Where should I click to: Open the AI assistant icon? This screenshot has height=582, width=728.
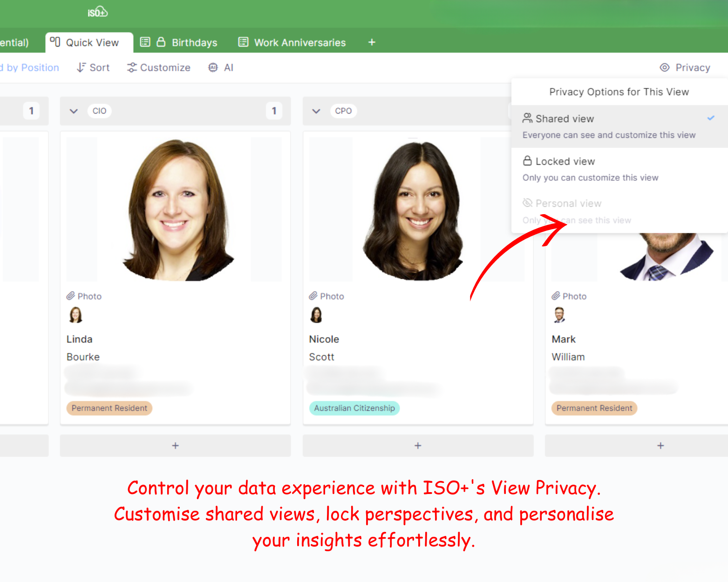tap(213, 68)
